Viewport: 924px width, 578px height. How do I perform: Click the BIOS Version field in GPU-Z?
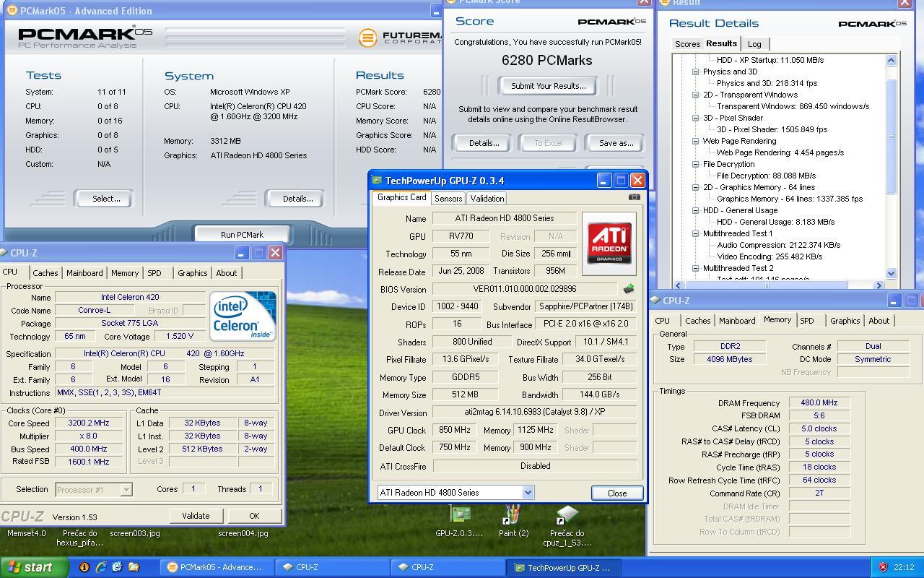pos(525,289)
